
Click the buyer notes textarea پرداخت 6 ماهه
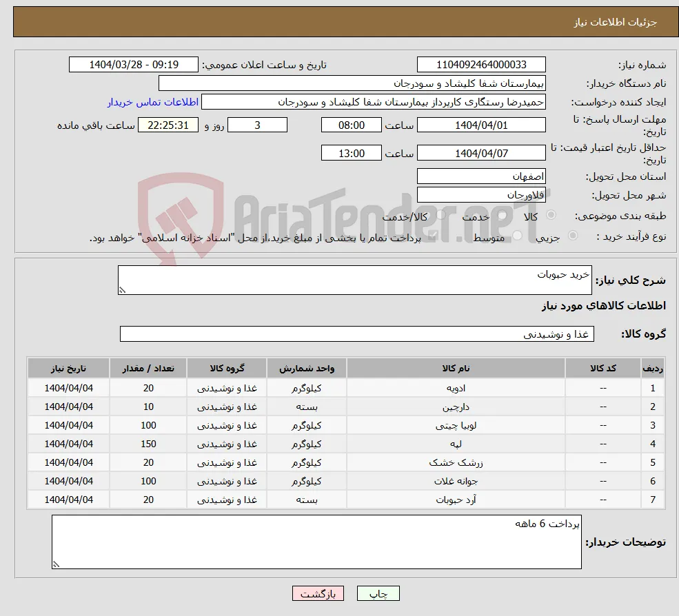[316, 542]
